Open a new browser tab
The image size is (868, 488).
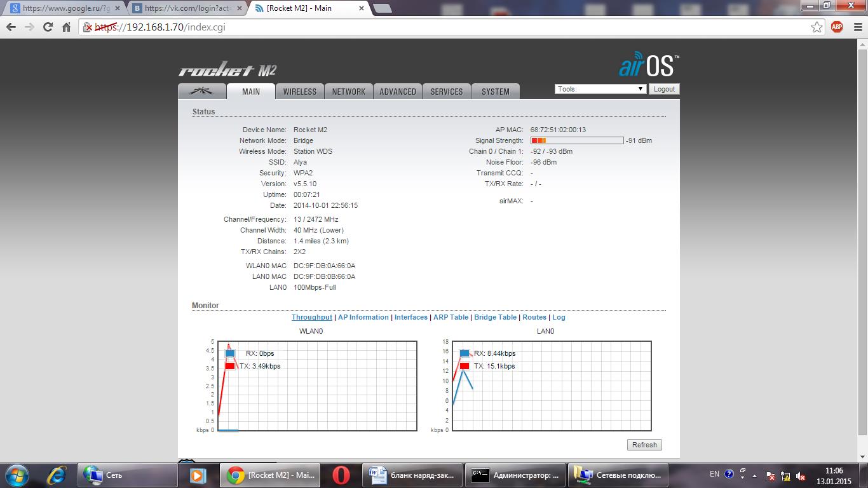(382, 8)
